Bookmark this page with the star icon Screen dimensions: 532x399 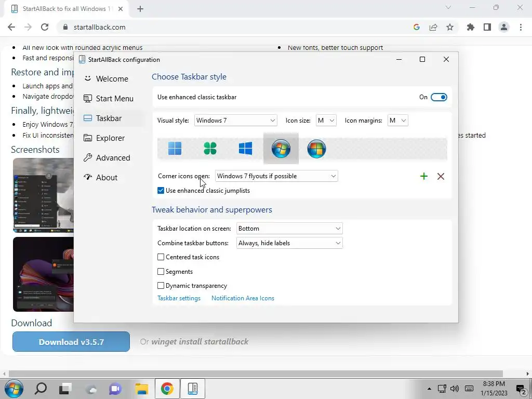pos(450,27)
